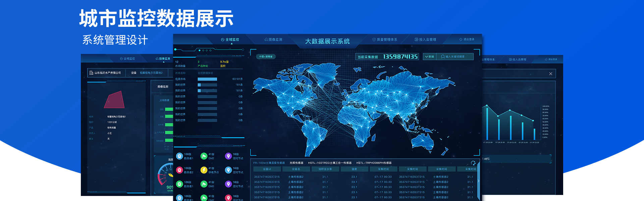
Task: Switch to the 质量管理体系 tab
Action: 385,40
